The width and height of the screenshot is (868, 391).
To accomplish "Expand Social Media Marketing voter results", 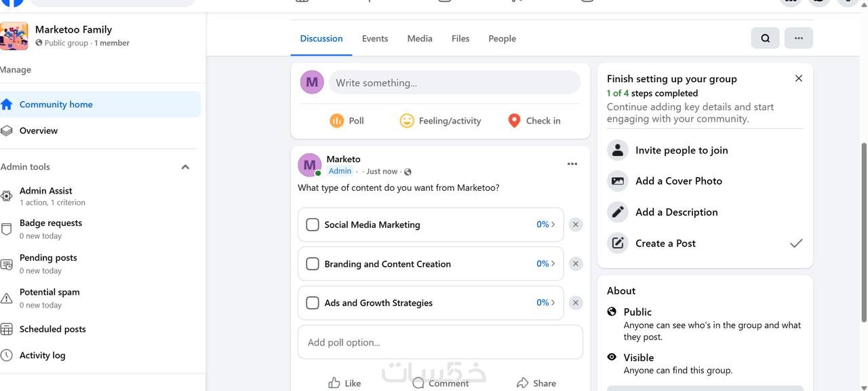I will point(546,225).
